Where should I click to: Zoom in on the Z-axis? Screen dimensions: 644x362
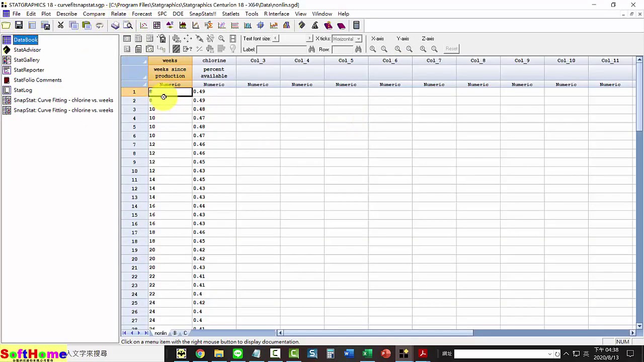tap(423, 49)
